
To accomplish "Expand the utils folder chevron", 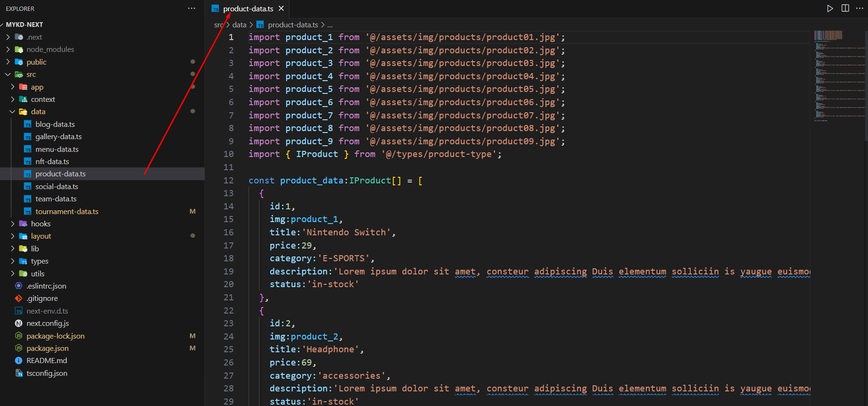I will tap(12, 273).
